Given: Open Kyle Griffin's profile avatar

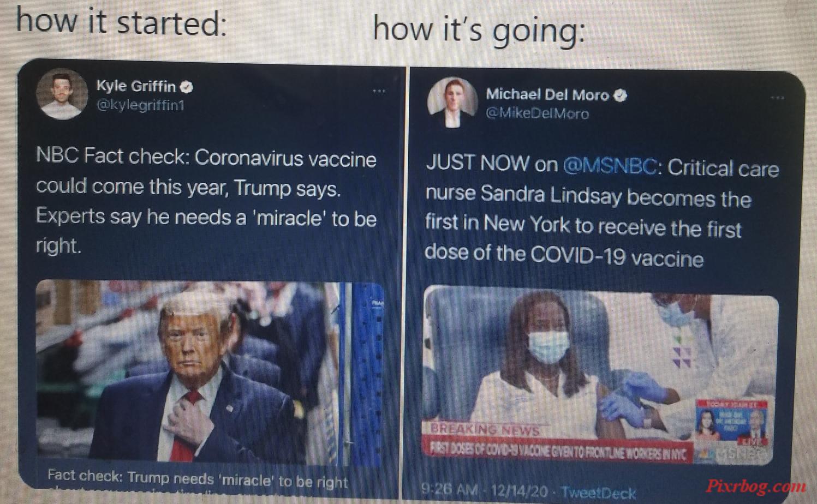Looking at the screenshot, I should click(x=62, y=94).
